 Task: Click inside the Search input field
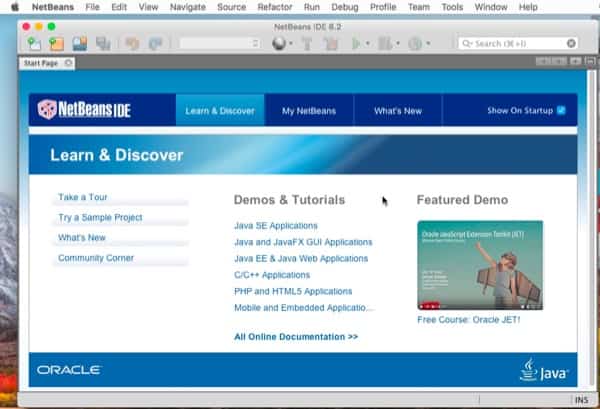click(518, 43)
